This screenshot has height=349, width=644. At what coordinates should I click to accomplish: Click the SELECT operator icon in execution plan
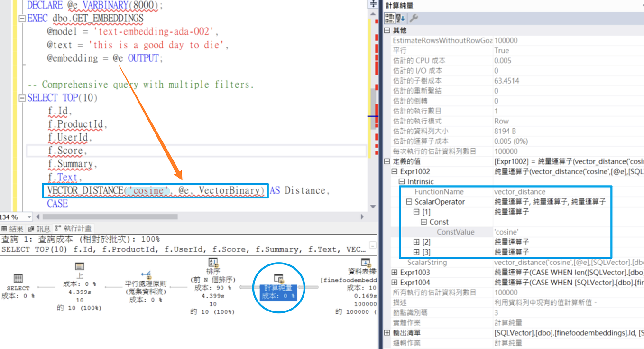(18, 278)
